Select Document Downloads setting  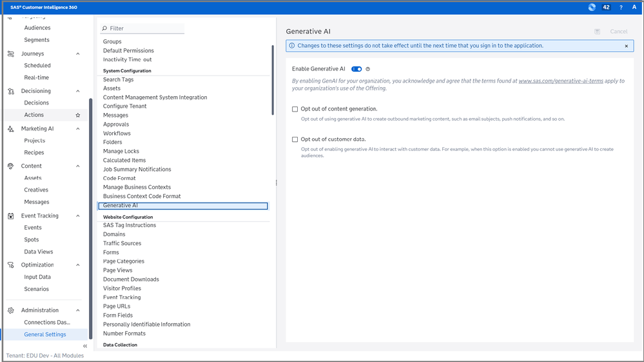click(x=131, y=280)
